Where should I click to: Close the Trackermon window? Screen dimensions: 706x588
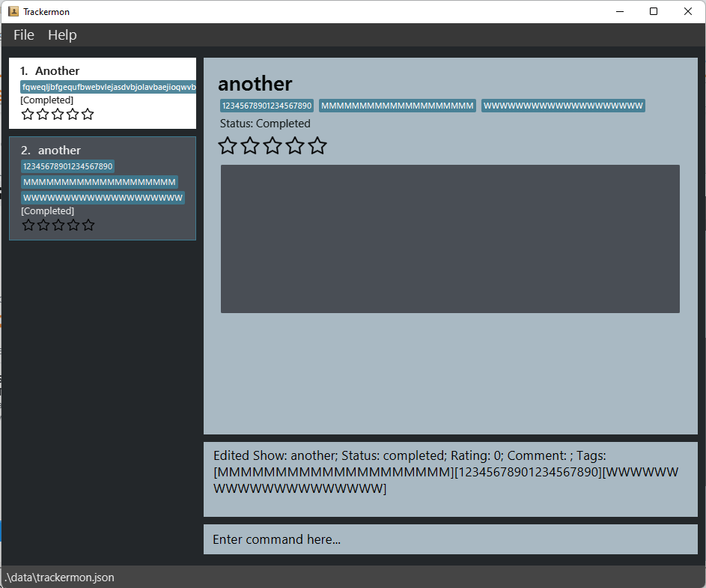click(688, 11)
